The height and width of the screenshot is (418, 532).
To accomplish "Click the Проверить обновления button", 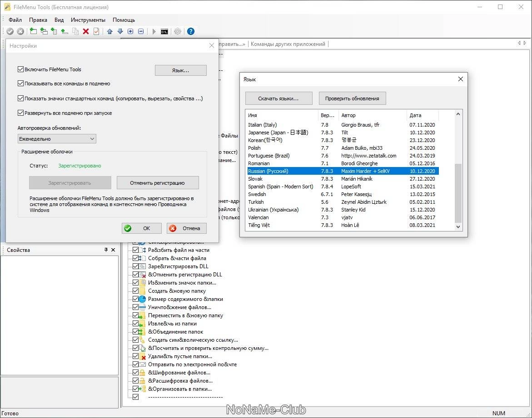I will [x=352, y=98].
